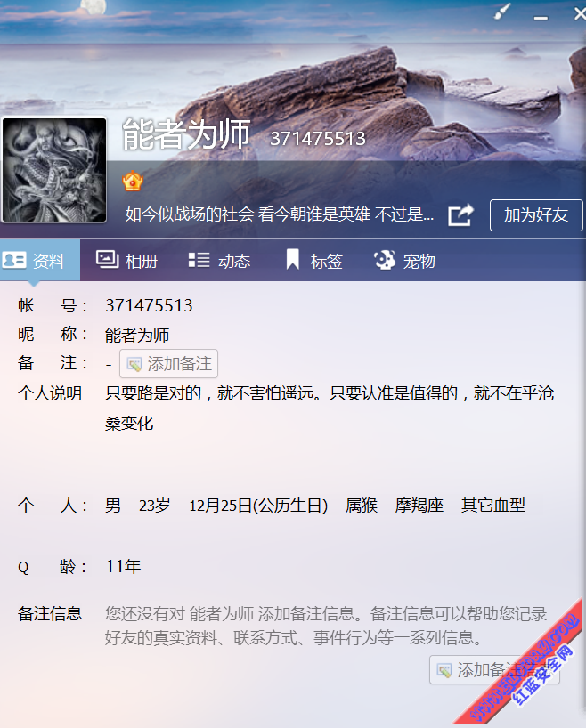
Task: Click the bottom 添加备注信息 button
Action: click(x=494, y=670)
